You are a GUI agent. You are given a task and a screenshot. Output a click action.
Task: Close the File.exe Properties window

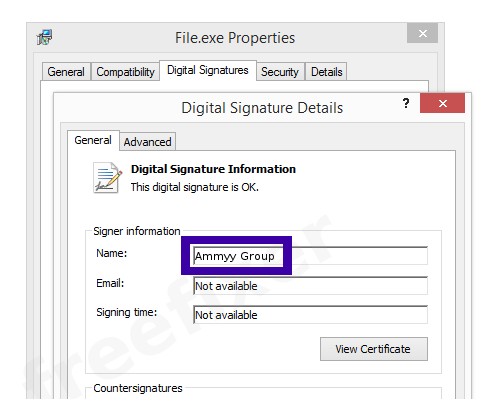point(422,33)
